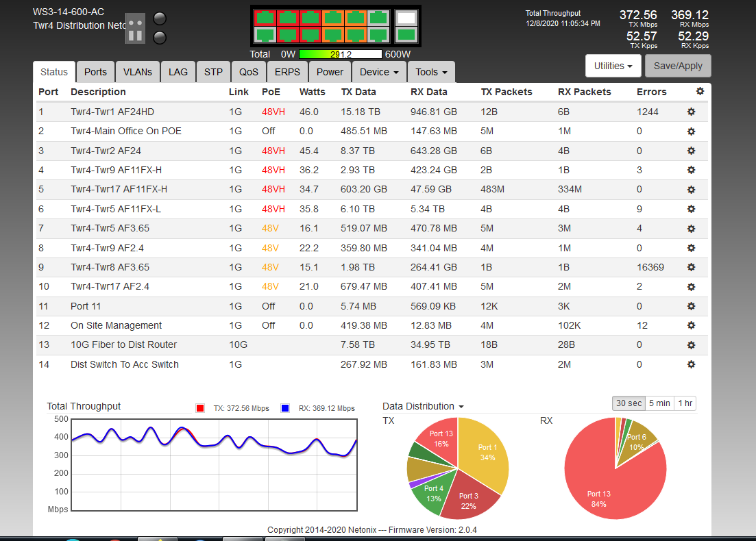Screen dimensions: 756x541
Task: Expand the Data Distribution dropdown
Action: tap(423, 406)
